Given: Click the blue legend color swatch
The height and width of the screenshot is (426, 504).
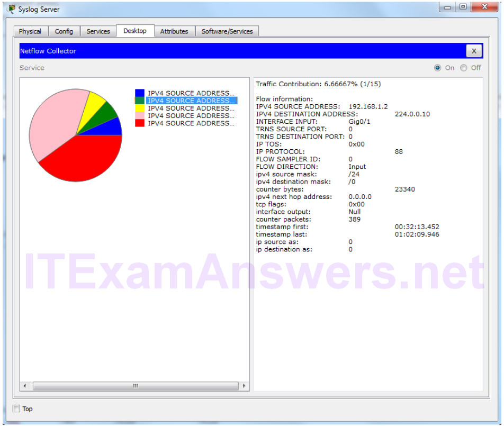Looking at the screenshot, I should (x=140, y=93).
